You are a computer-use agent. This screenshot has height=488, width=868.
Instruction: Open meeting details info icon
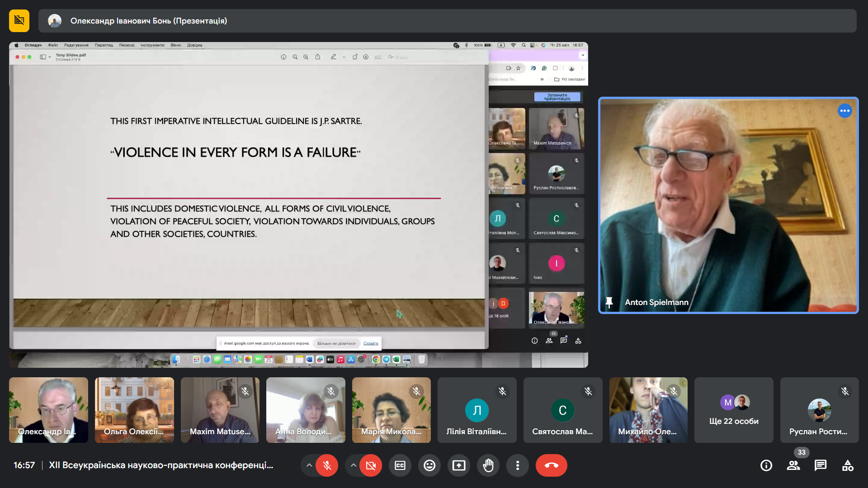pyautogui.click(x=766, y=465)
